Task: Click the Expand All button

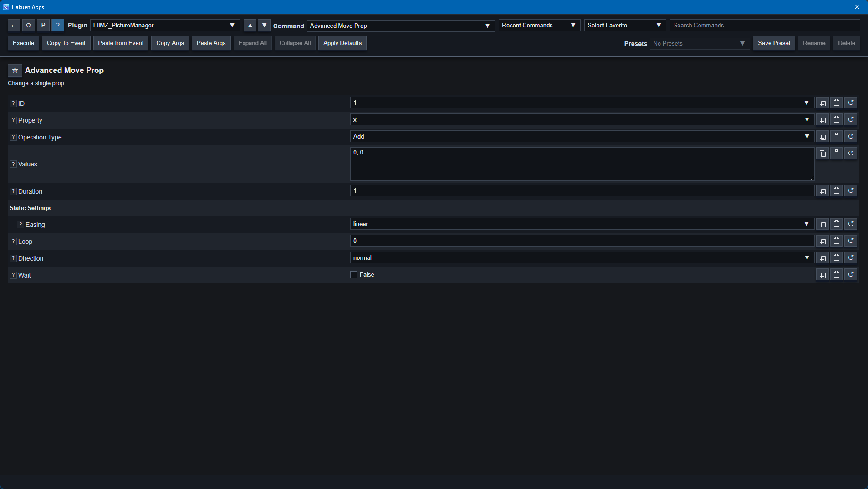Action: pos(253,43)
